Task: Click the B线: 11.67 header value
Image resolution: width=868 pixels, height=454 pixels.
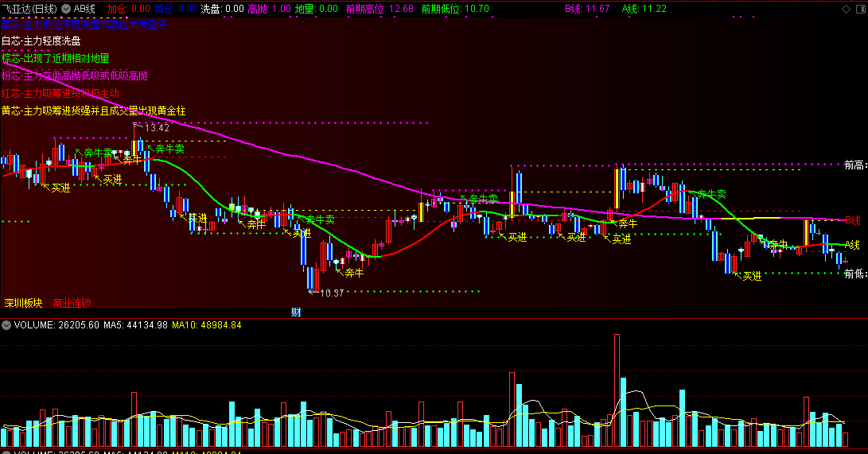Action: 587,9
